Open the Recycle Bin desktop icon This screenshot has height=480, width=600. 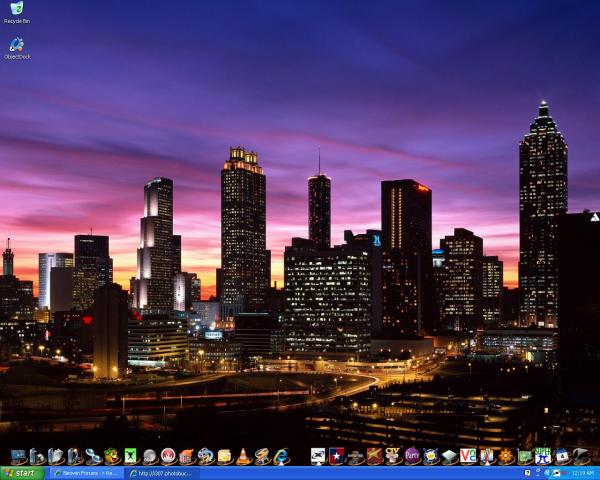point(17,13)
